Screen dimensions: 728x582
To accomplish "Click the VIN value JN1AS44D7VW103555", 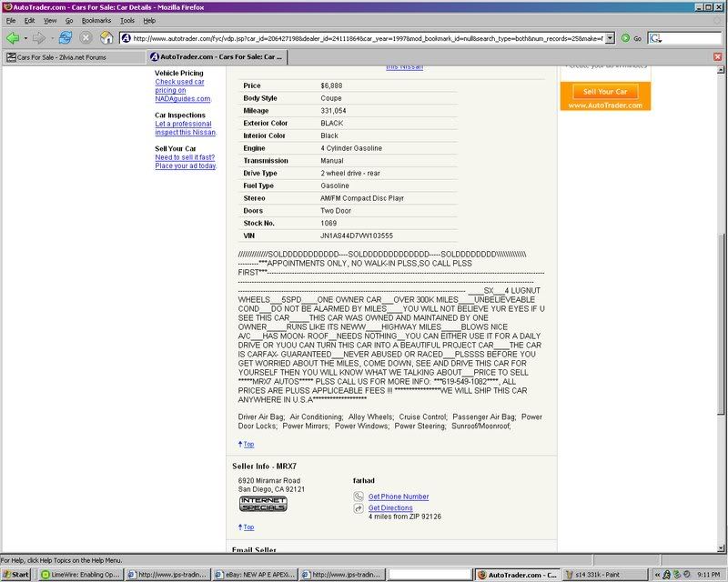I will [357, 236].
